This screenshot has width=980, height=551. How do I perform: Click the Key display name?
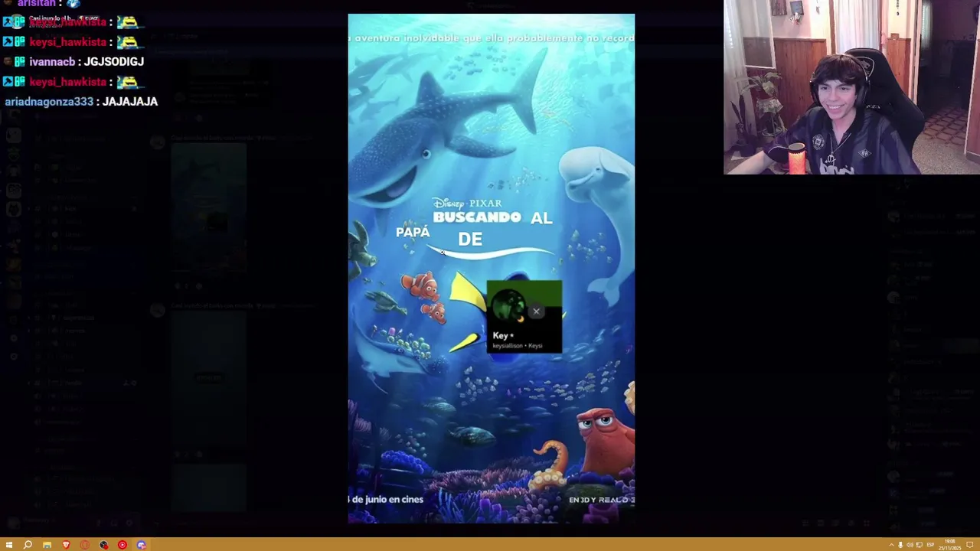tap(501, 335)
